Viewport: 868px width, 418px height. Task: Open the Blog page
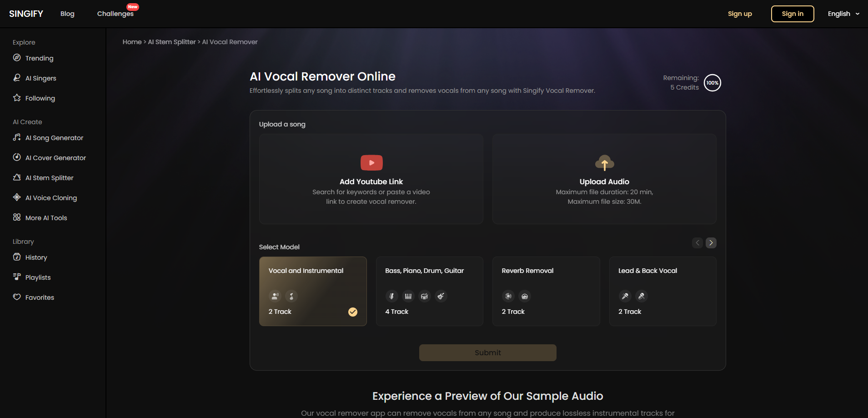point(67,14)
